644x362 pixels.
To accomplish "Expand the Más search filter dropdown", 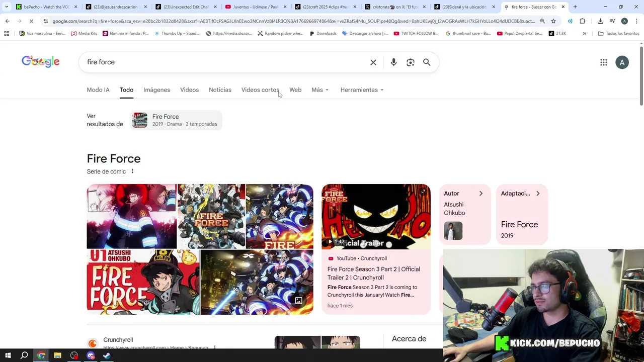I will click(x=320, y=90).
